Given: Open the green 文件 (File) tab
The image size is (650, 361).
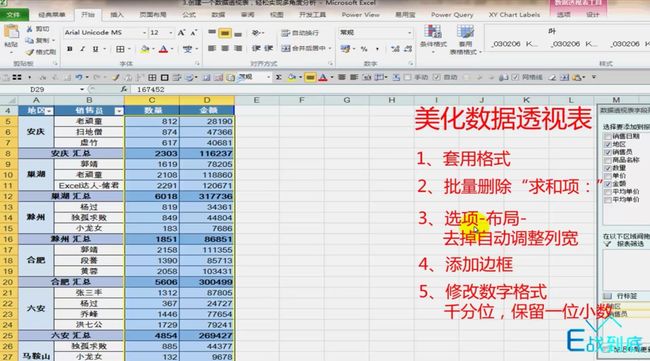Looking at the screenshot, I should click(14, 15).
